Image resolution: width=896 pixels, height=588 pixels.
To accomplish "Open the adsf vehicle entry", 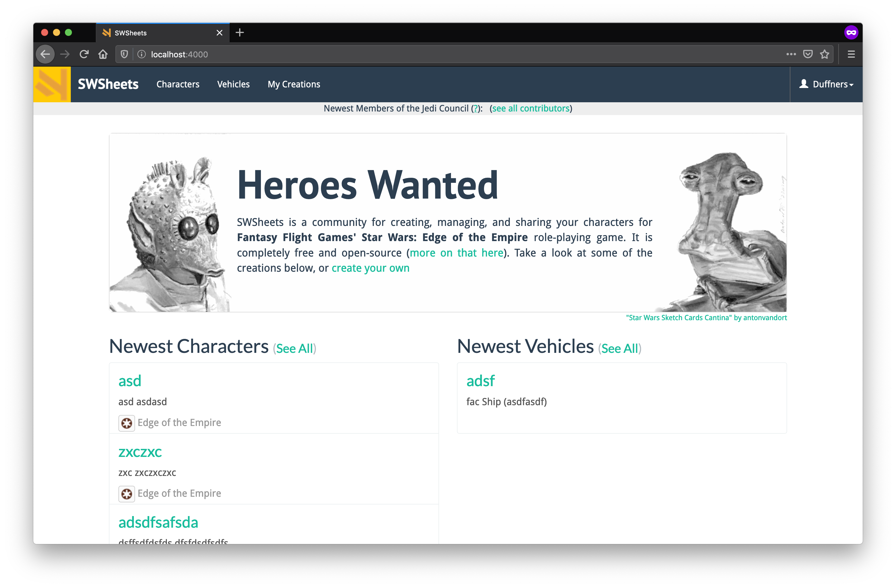I will click(480, 380).
